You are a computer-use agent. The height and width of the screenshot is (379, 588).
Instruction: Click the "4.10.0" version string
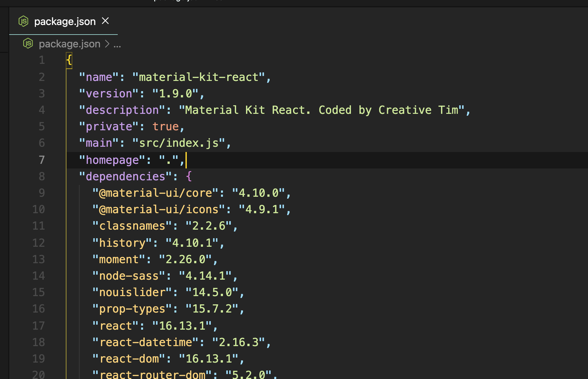258,193
